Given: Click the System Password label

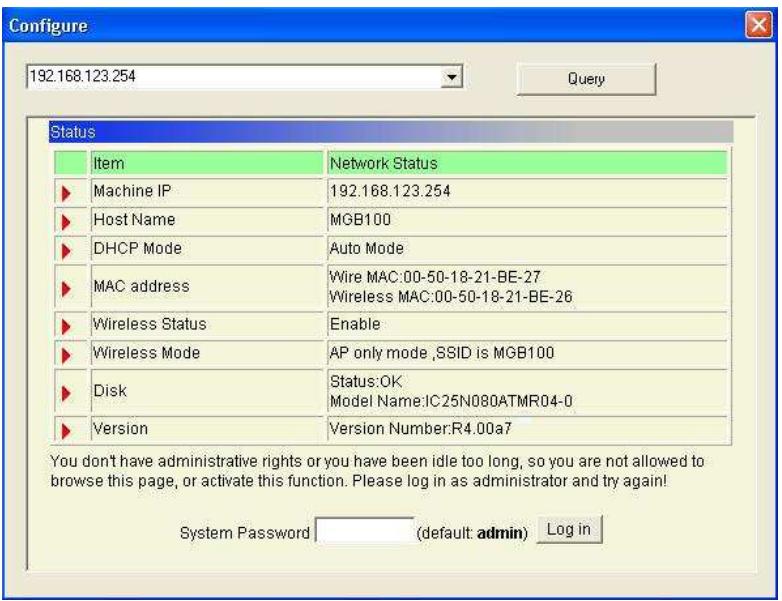Looking at the screenshot, I should point(244,533).
